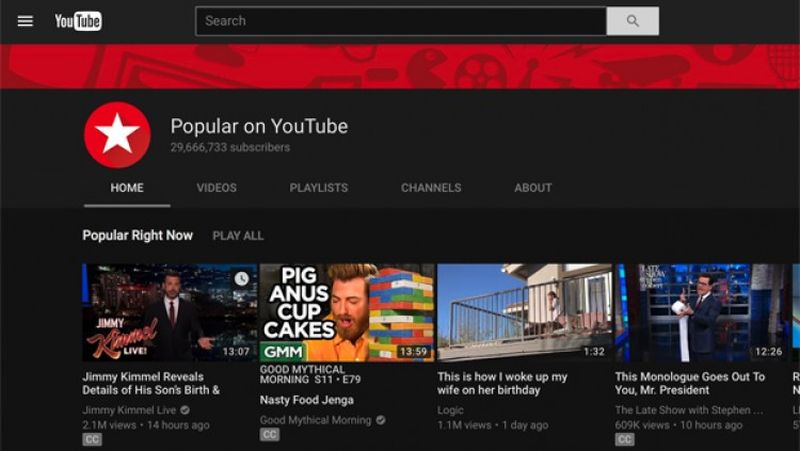800x451 pixels.
Task: Click the 29,666,733 subscribers text
Action: 230,147
